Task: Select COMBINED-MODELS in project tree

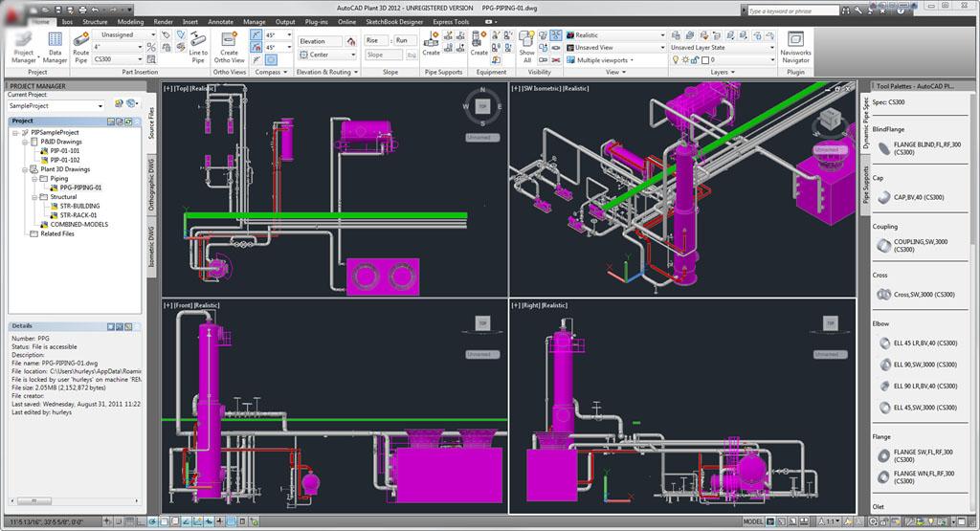Action: click(78, 224)
